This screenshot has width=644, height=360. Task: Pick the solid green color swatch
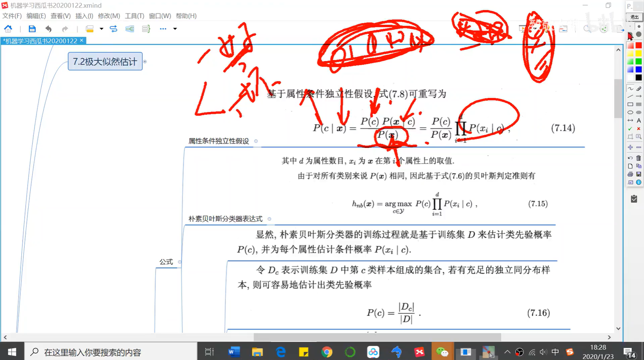coord(639,61)
